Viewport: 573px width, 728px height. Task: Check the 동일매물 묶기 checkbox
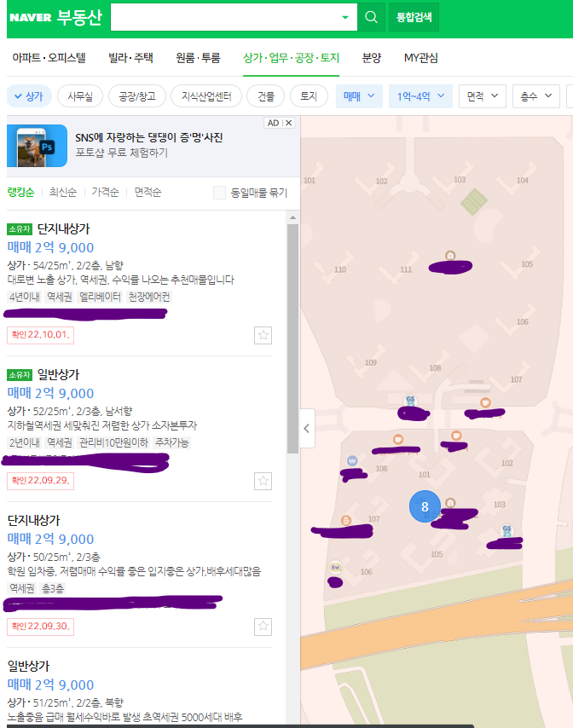pyautogui.click(x=219, y=193)
